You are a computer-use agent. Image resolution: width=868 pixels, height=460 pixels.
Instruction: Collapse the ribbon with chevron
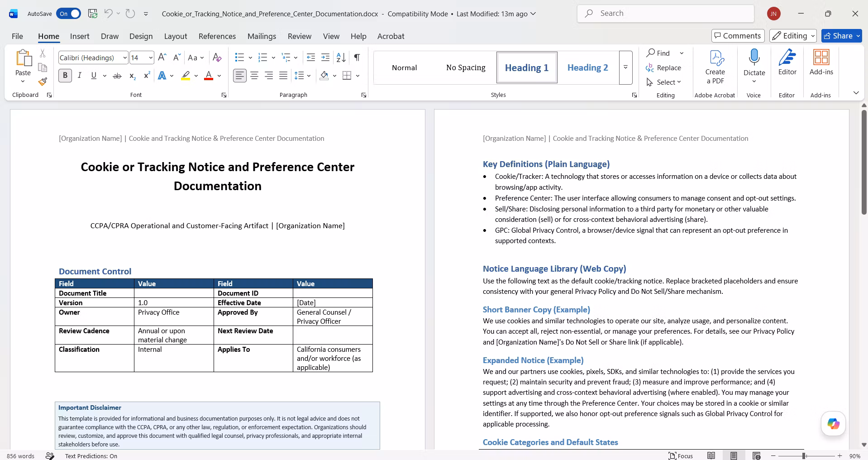coord(856,93)
